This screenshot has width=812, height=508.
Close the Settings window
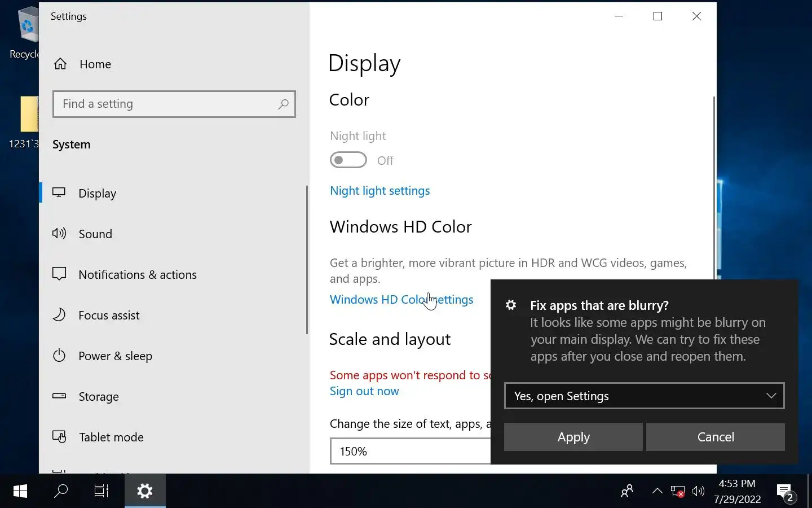(696, 16)
